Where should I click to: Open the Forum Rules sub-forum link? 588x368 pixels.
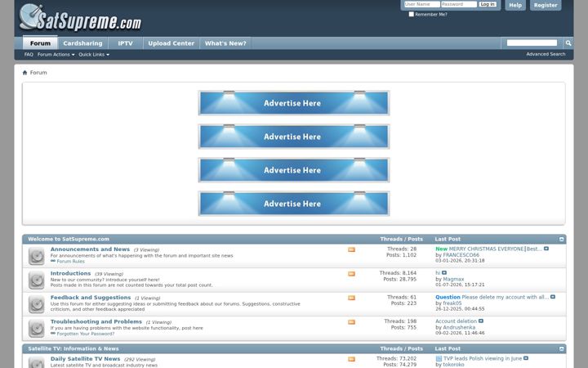point(70,262)
